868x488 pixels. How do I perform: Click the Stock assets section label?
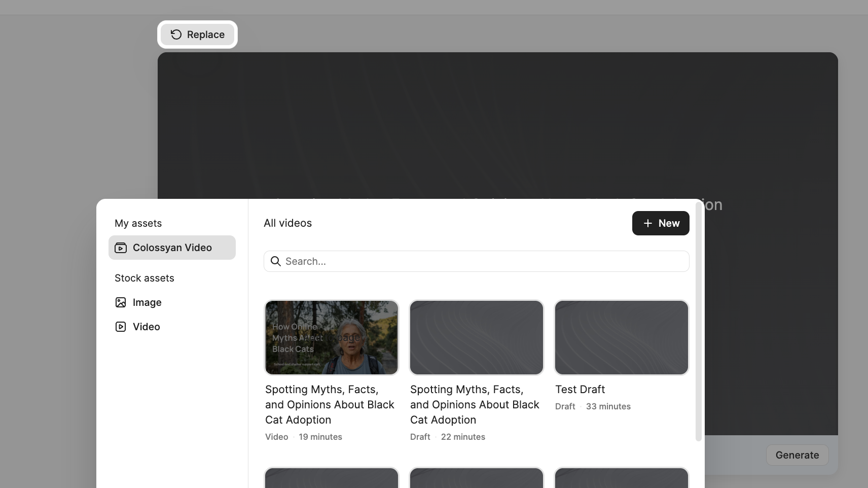pos(144,278)
